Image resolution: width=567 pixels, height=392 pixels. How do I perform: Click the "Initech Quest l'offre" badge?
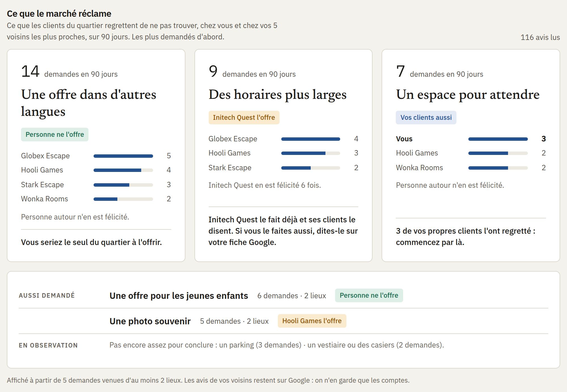click(244, 118)
